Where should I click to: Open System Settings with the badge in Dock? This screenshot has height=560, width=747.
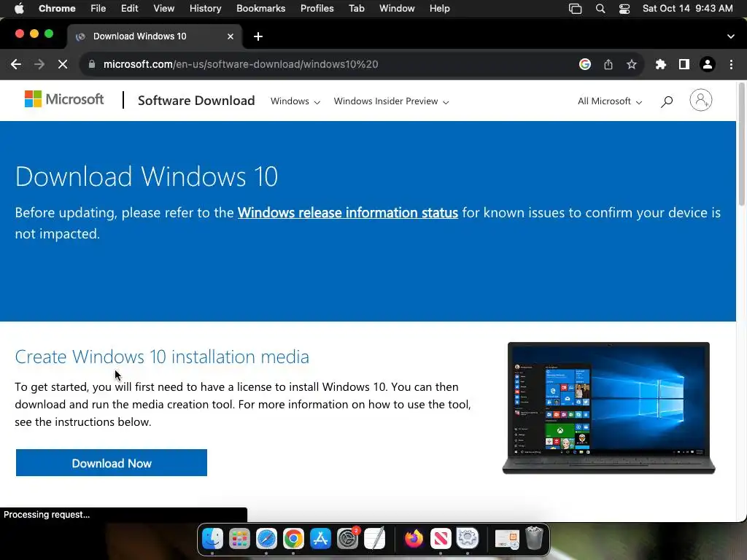(348, 539)
